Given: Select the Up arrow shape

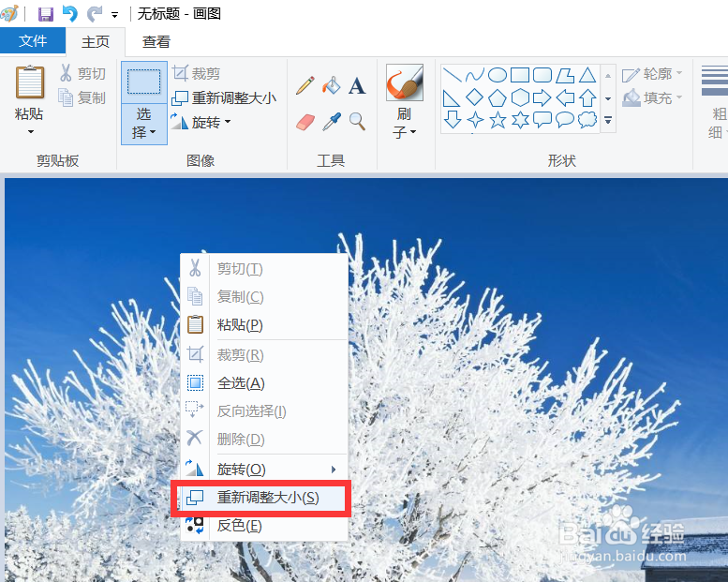Looking at the screenshot, I should (x=587, y=97).
